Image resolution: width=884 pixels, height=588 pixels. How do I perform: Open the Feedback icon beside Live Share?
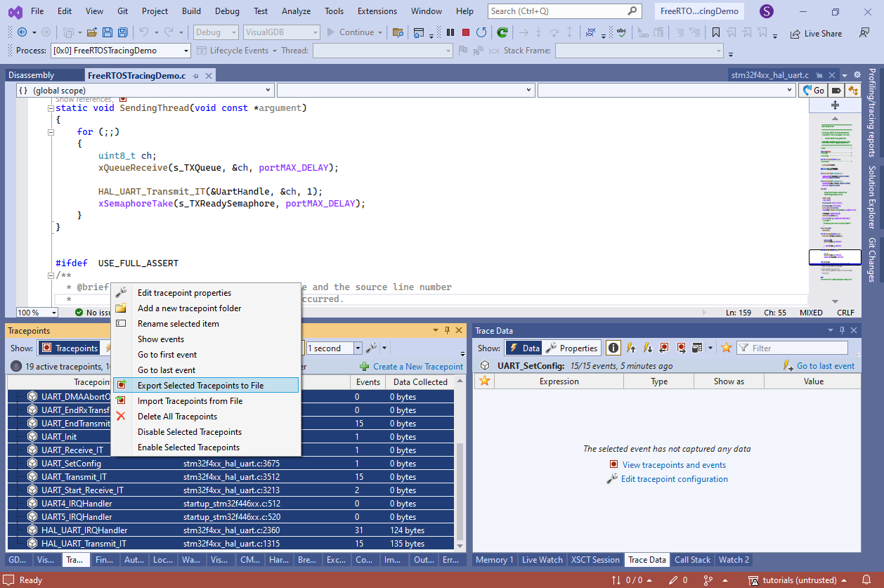(x=864, y=33)
